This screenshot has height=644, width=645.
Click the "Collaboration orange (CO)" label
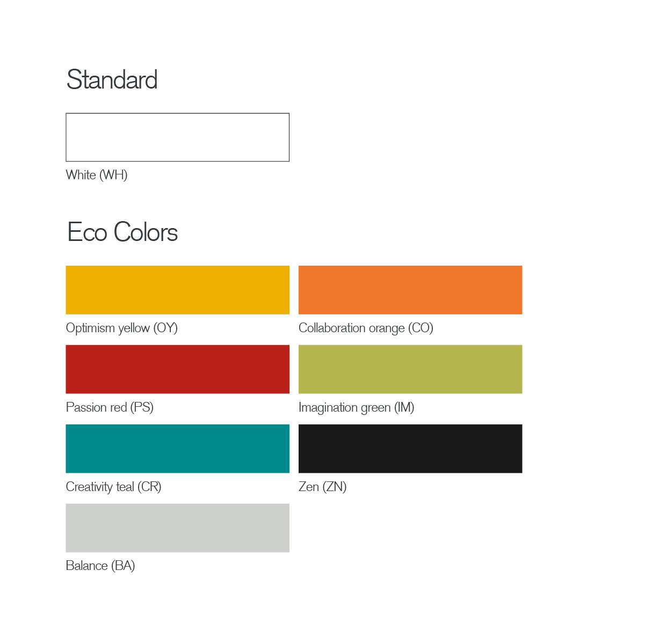point(366,328)
